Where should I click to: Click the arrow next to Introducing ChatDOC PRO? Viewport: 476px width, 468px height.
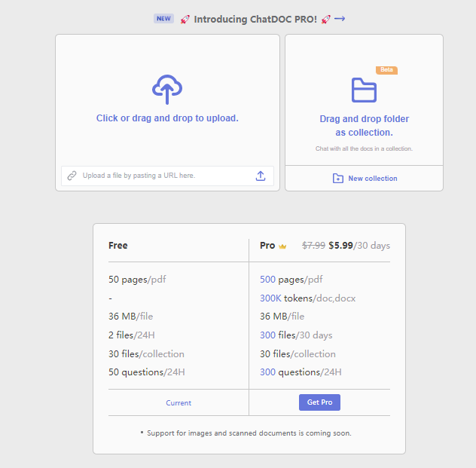[x=340, y=19]
